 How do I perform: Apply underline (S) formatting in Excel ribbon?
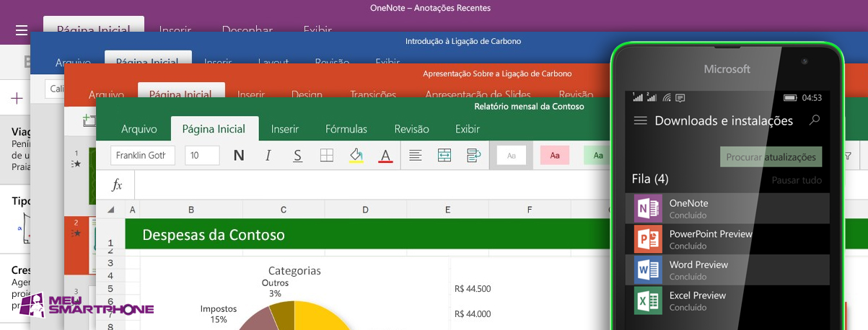[x=297, y=156]
